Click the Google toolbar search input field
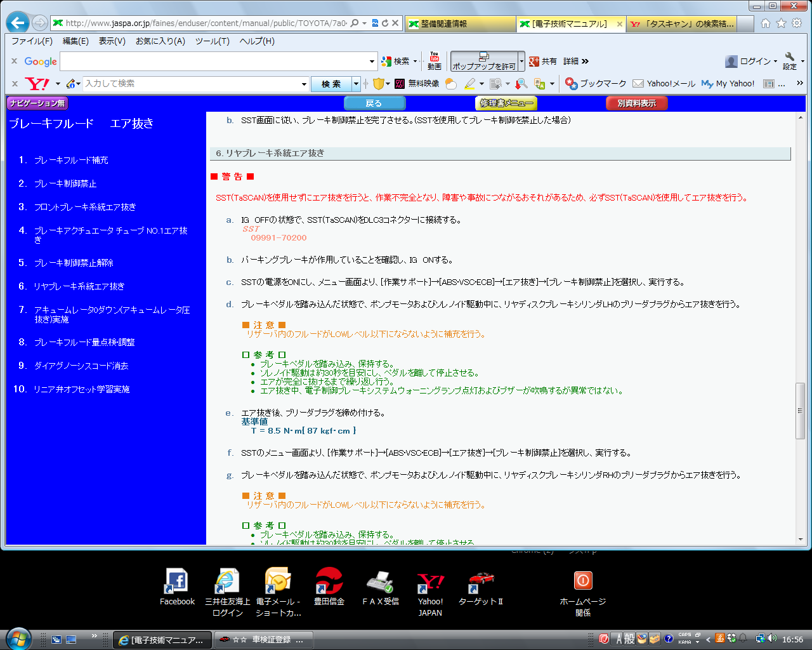 click(214, 61)
